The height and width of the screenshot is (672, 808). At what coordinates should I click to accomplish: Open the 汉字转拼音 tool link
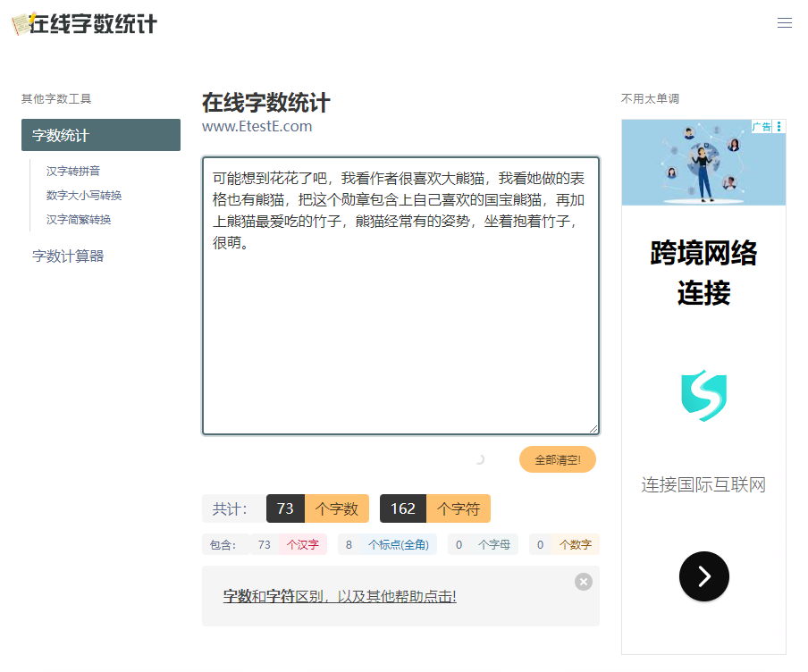[73, 171]
